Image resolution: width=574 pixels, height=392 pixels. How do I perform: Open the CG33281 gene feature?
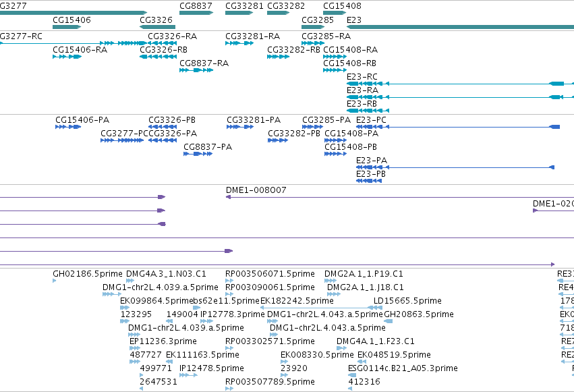[239, 13]
